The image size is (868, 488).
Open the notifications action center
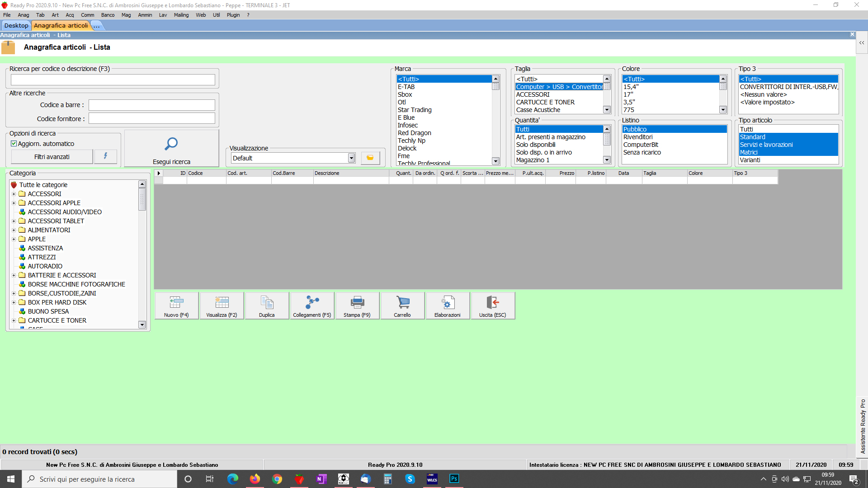click(854, 479)
